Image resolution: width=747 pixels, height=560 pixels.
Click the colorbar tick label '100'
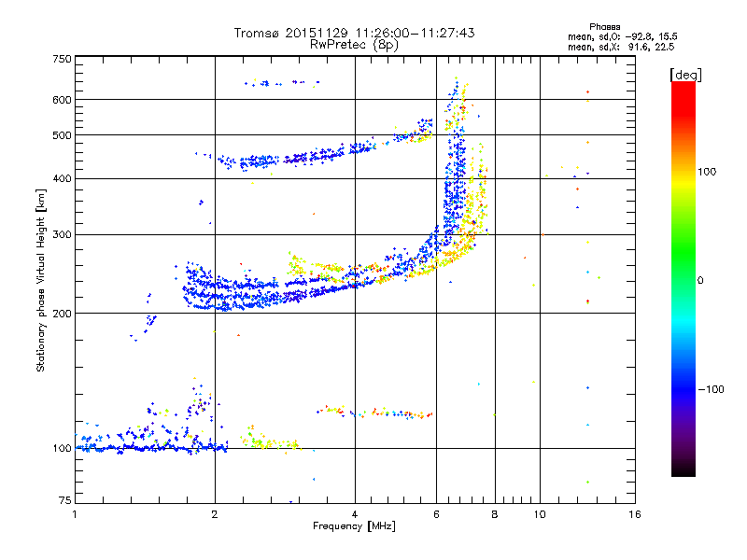coord(707,172)
